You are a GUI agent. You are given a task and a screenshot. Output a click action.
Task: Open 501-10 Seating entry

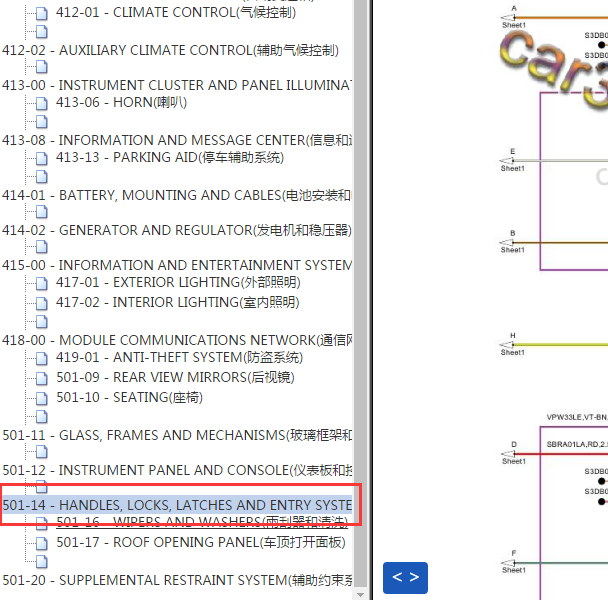coord(130,398)
